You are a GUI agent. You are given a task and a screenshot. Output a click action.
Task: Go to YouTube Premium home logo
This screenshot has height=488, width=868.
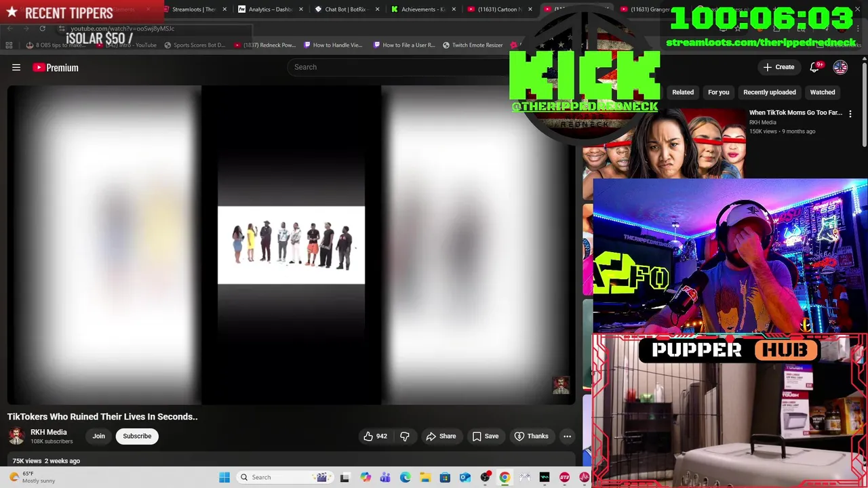click(x=56, y=67)
